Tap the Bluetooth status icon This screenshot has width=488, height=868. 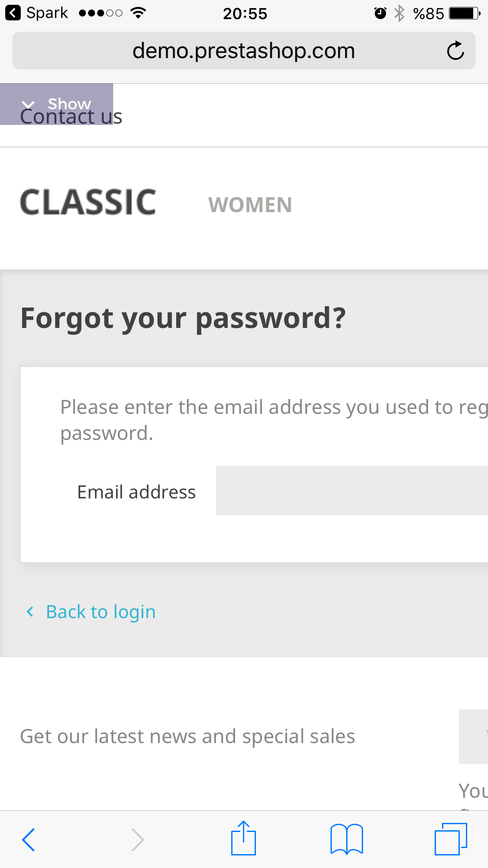click(x=399, y=13)
